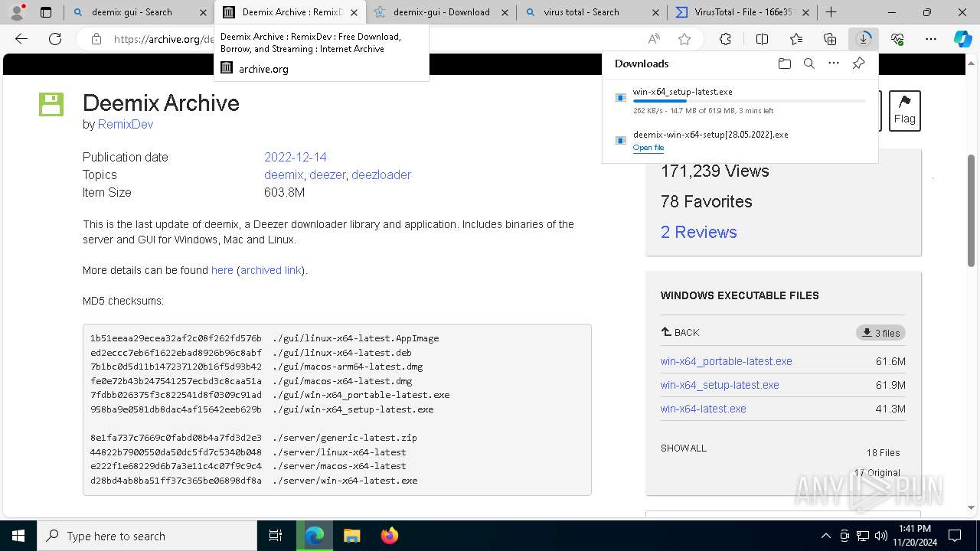Click Open file under deemix-win-x64-setup download

point(648,148)
